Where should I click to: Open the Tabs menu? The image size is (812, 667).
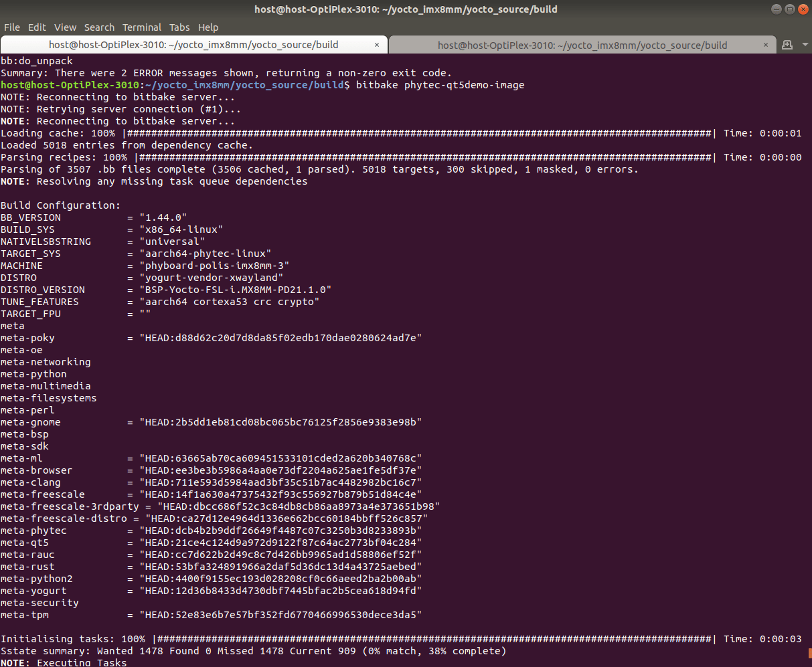point(179,27)
